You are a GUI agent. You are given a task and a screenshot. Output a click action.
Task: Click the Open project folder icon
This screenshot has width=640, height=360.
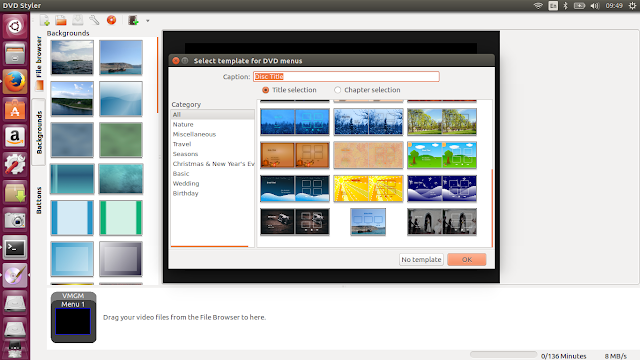[x=61, y=20]
